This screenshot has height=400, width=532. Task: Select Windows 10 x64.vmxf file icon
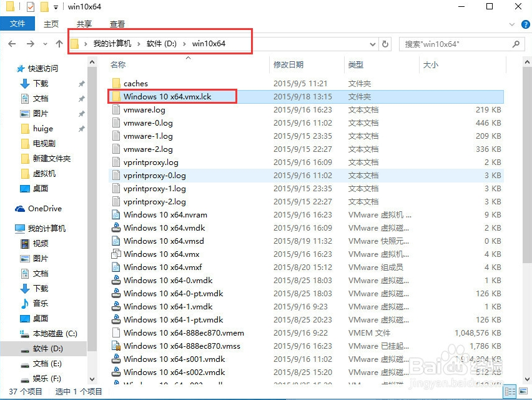tap(116, 267)
